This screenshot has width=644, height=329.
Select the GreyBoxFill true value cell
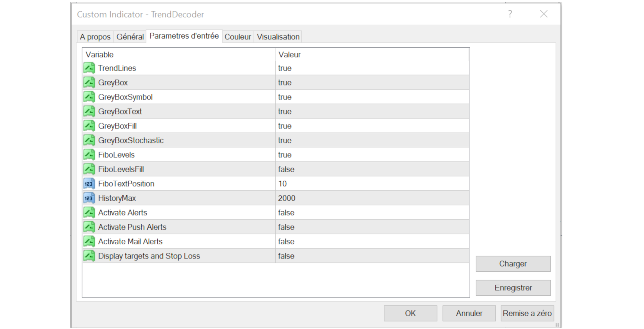[285, 126]
